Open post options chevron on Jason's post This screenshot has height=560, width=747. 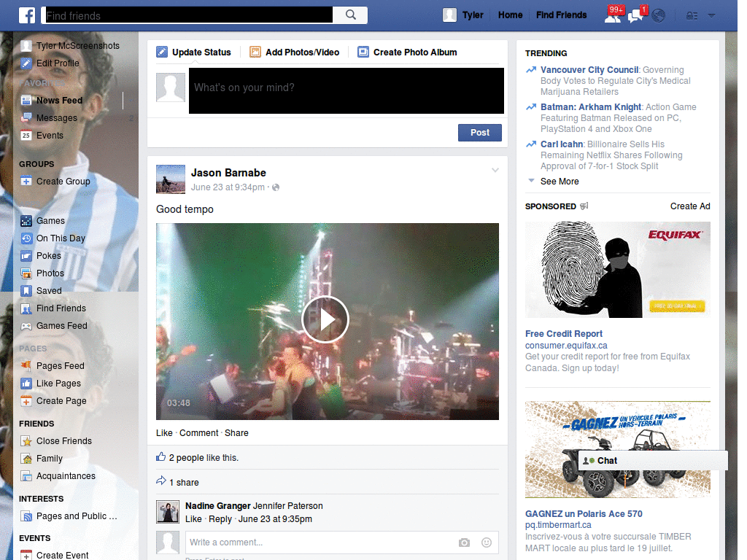click(495, 170)
